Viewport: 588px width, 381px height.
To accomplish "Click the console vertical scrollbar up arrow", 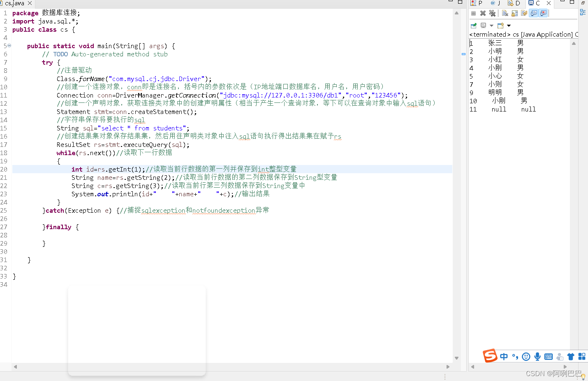I will click(x=574, y=43).
